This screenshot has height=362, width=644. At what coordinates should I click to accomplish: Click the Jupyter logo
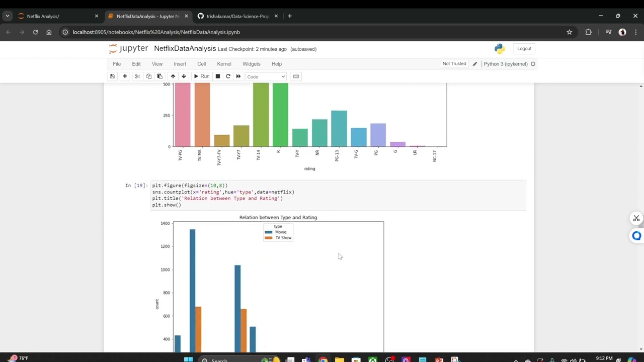(128, 49)
